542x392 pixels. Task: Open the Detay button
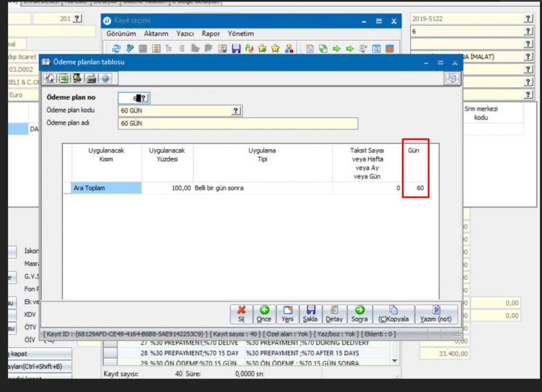point(334,314)
